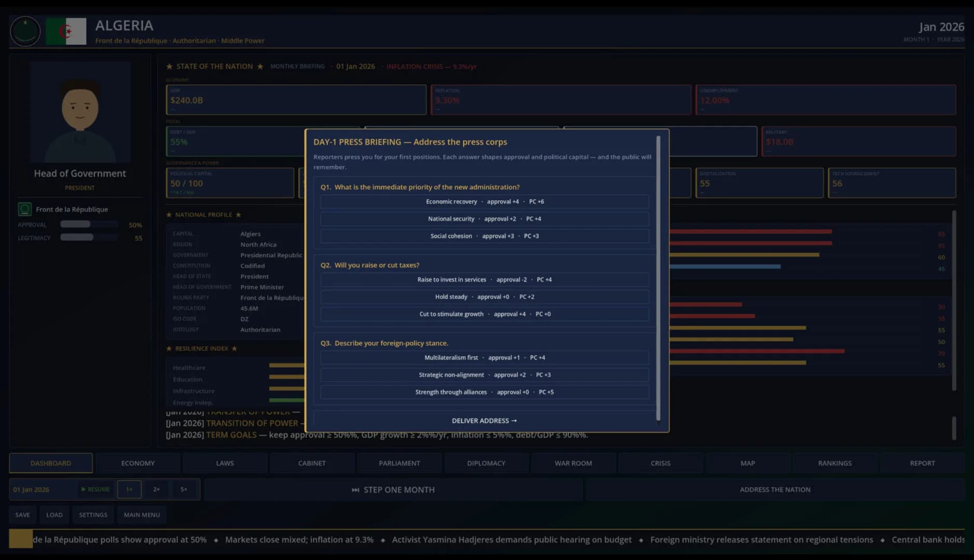The width and height of the screenshot is (974, 560).
Task: Resume the simulation playback
Action: click(x=95, y=489)
